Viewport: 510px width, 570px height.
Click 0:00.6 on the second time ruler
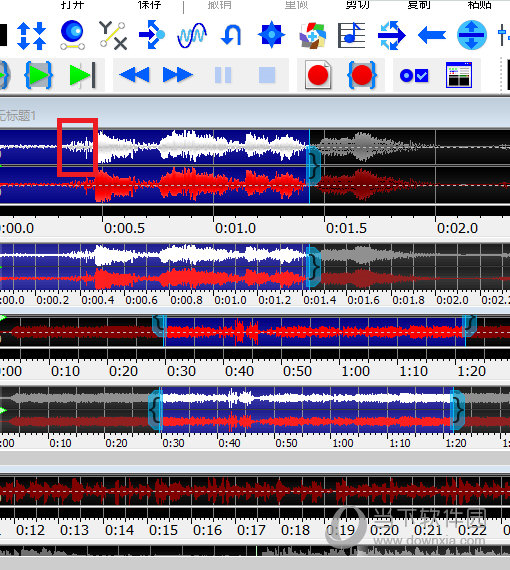pyautogui.click(x=141, y=300)
